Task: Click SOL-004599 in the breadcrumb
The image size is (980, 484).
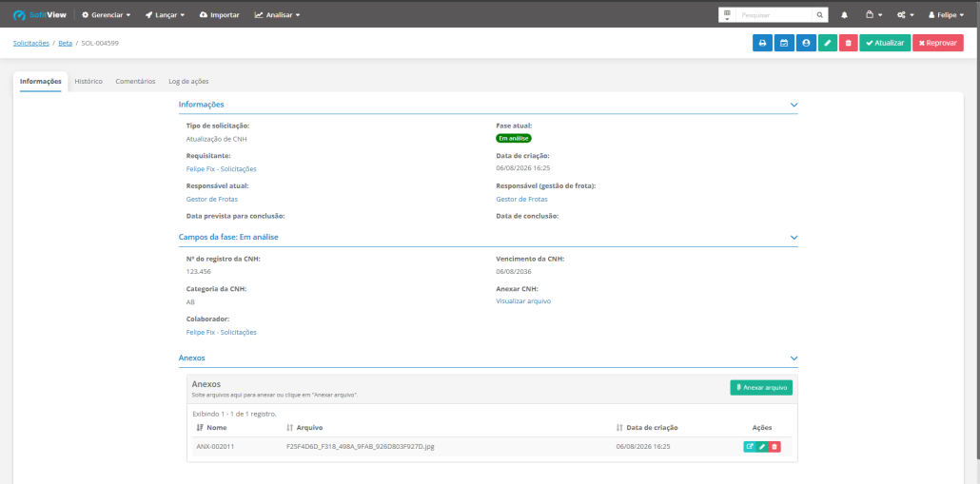Action: [100, 44]
